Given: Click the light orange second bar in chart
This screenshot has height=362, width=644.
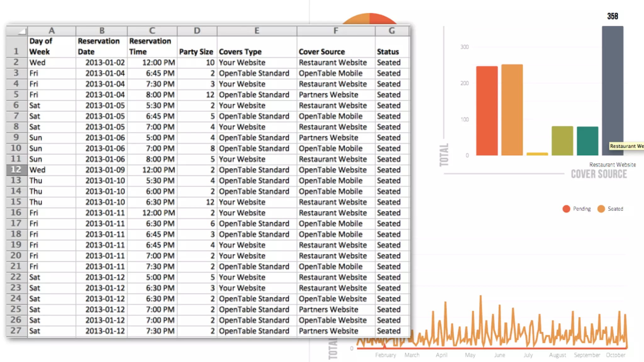Looking at the screenshot, I should pyautogui.click(x=512, y=110).
